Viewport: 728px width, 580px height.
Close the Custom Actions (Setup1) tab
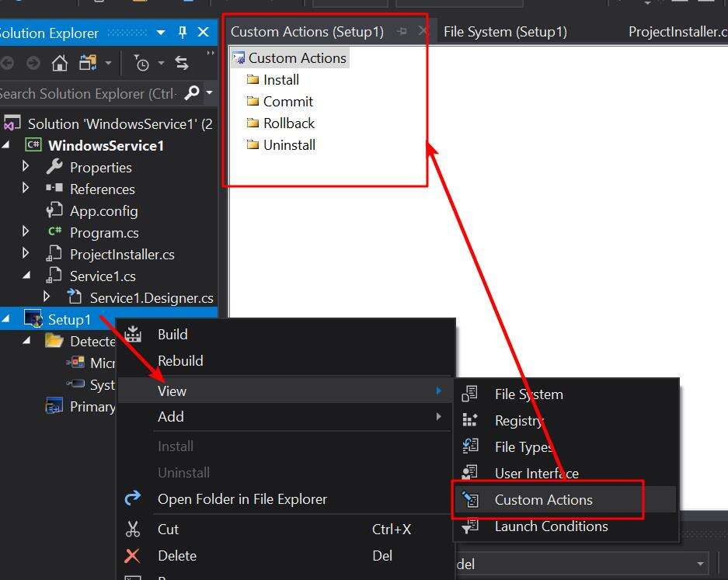click(x=422, y=31)
